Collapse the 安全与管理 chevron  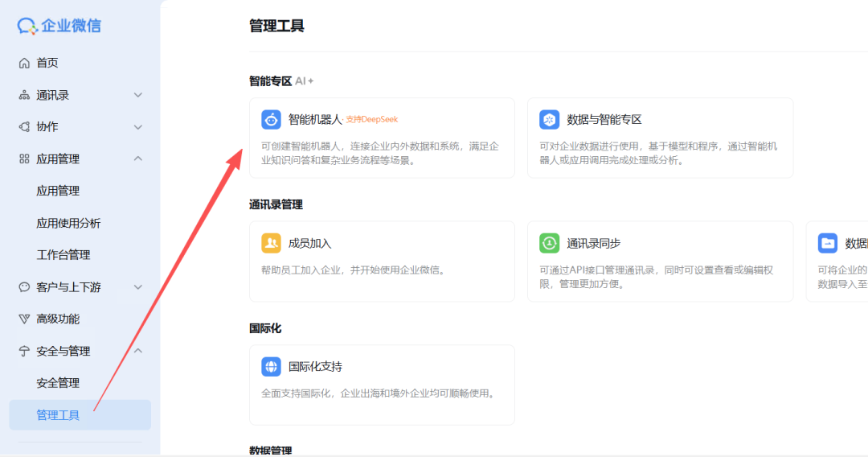(138, 351)
